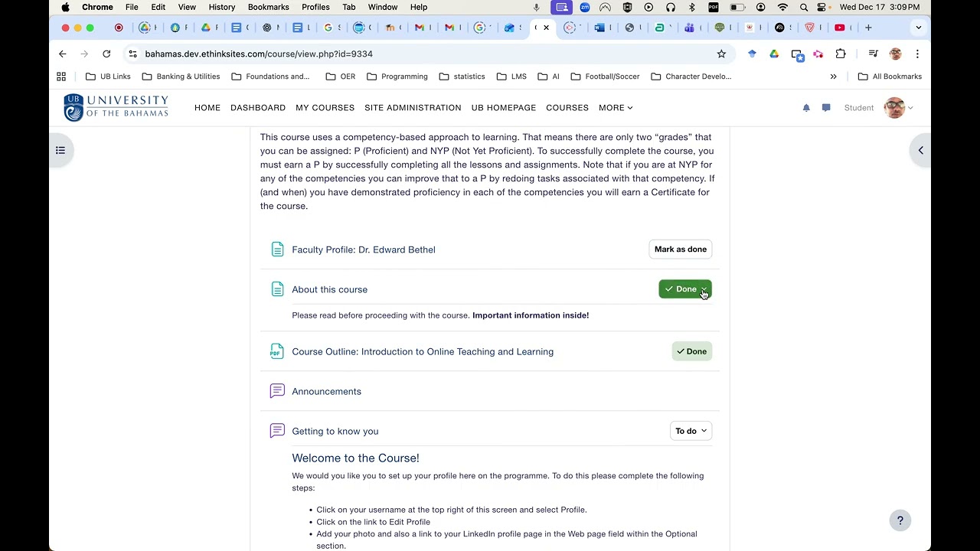Screen dimensions: 980x551
Task: Open the Programming bookmark folder
Action: coord(397,77)
